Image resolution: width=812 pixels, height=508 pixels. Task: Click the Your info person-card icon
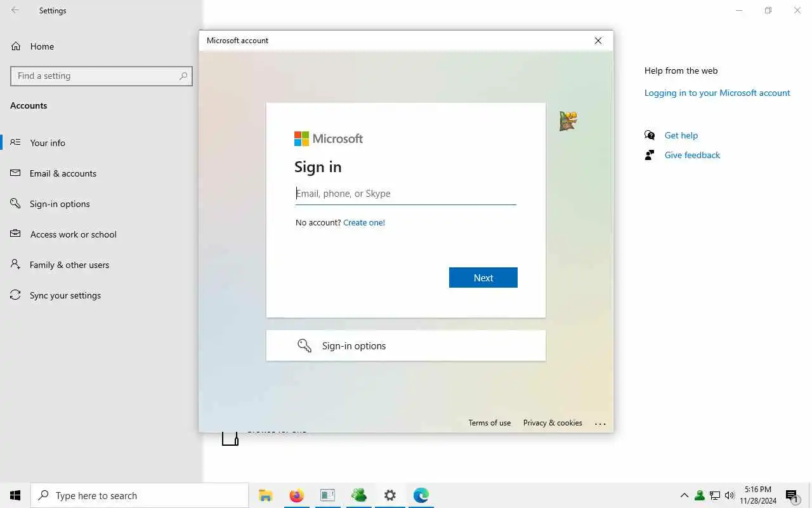pyautogui.click(x=16, y=142)
